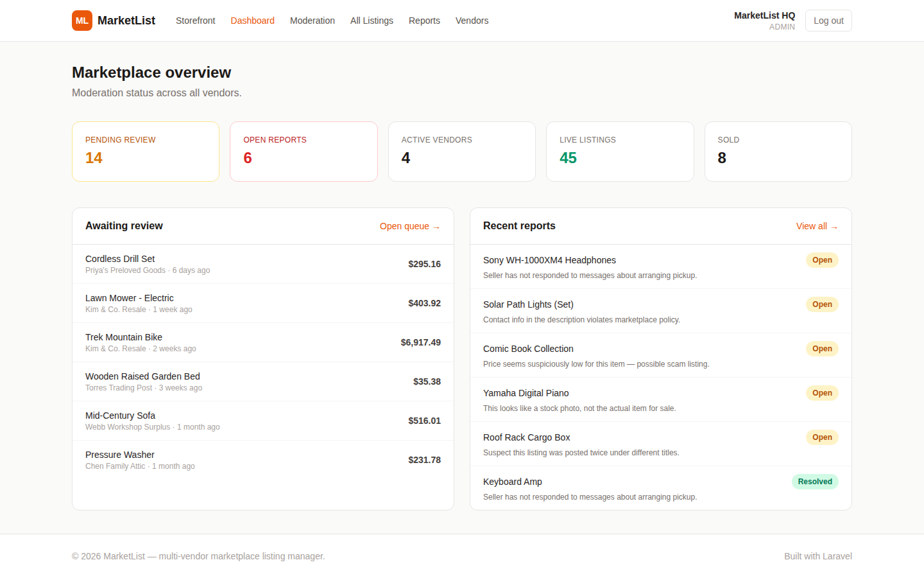Viewport: 924px width, 578px height.
Task: Open the Sony WH-1000XM4 Headphones report
Action: click(661, 267)
